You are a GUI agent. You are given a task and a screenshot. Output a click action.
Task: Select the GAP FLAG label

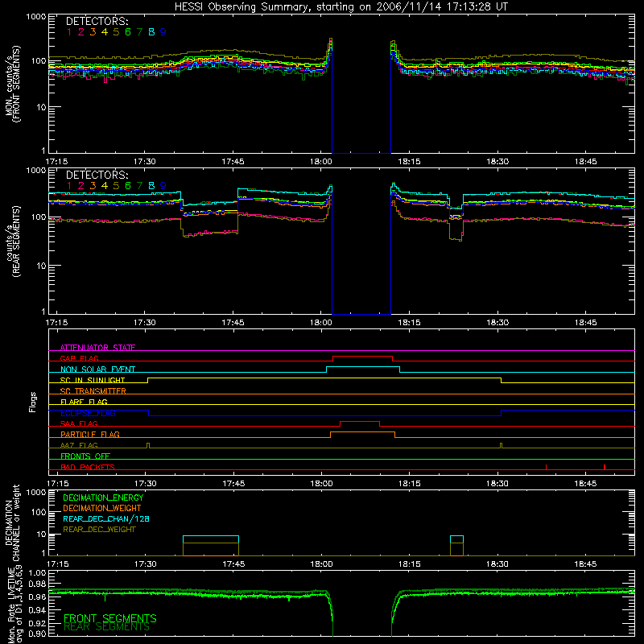point(79,358)
